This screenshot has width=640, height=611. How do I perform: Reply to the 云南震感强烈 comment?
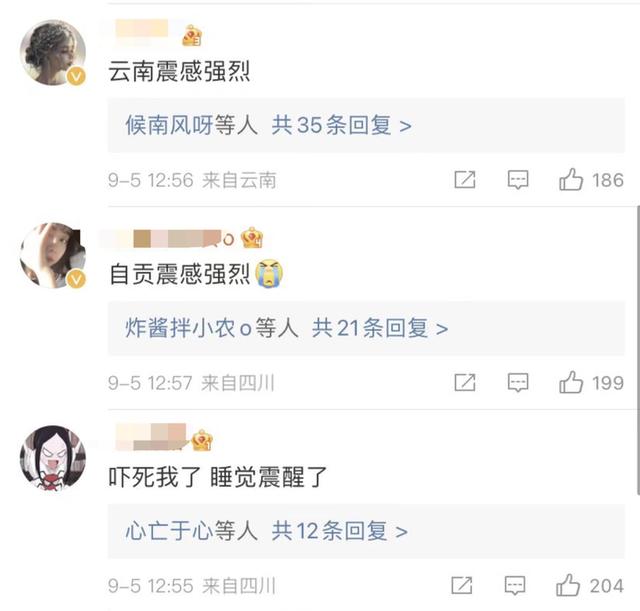point(518,180)
